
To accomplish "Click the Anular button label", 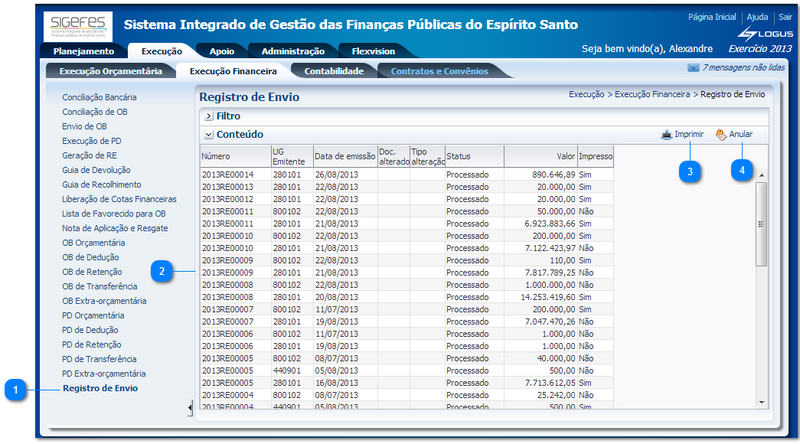I will (x=741, y=134).
